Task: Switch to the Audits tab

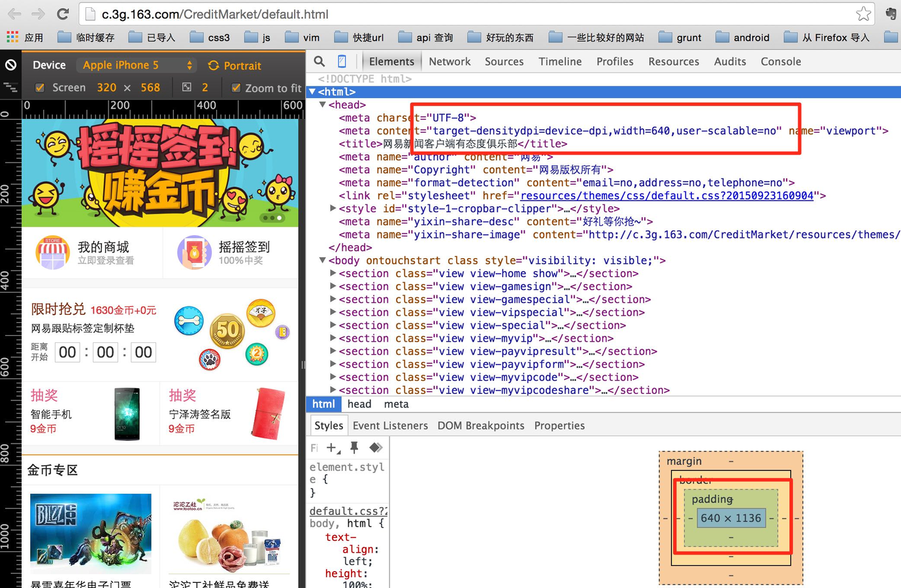Action: (x=730, y=61)
